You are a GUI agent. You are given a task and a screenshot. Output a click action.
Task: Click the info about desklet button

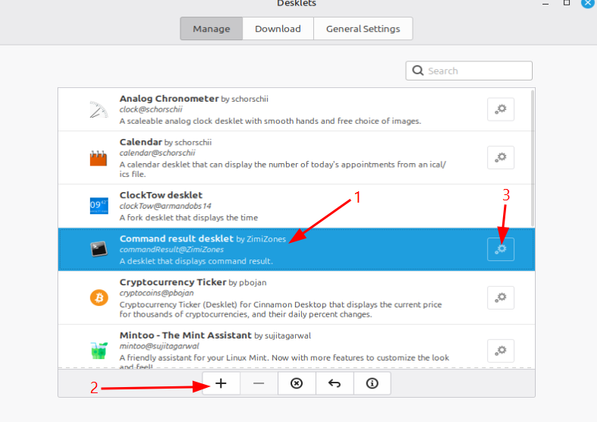pos(372,383)
